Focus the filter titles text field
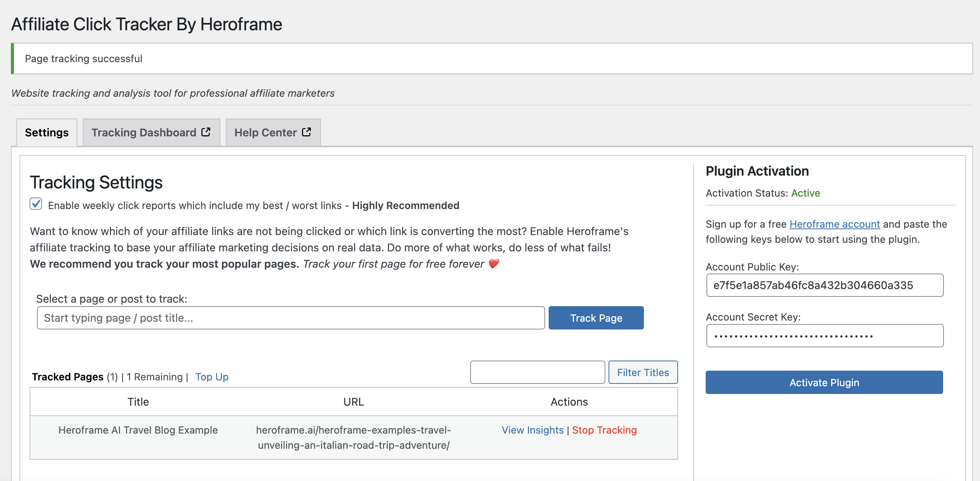Viewport: 980px width, 481px height. [x=537, y=372]
